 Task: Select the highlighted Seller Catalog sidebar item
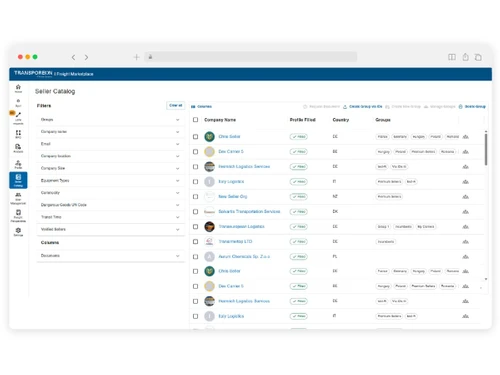18,180
